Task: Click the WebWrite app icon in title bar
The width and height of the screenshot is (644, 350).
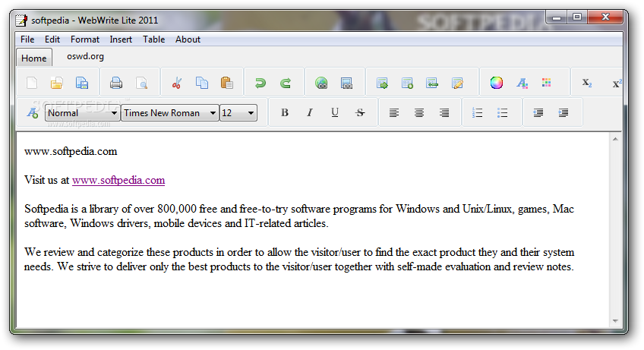Action: pyautogui.click(x=21, y=20)
